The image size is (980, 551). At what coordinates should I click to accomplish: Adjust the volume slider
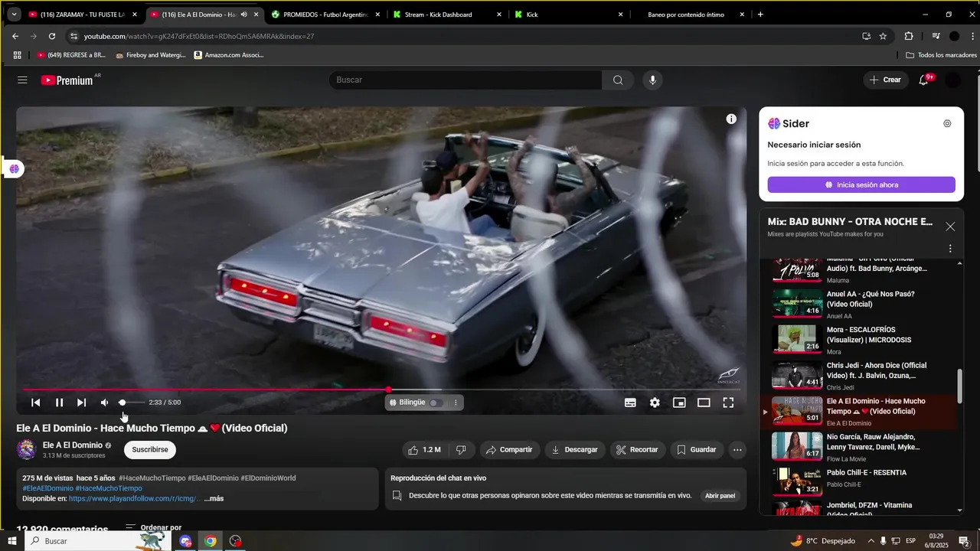131,403
